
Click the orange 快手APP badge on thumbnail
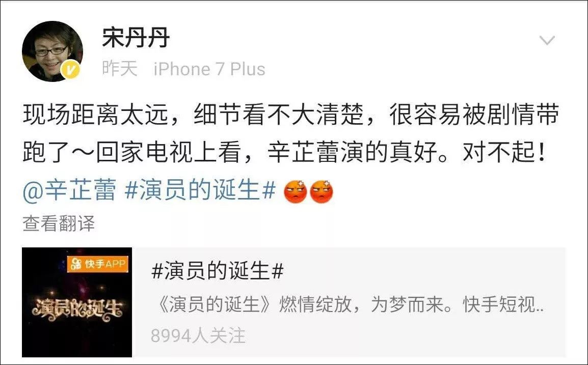pos(98,264)
